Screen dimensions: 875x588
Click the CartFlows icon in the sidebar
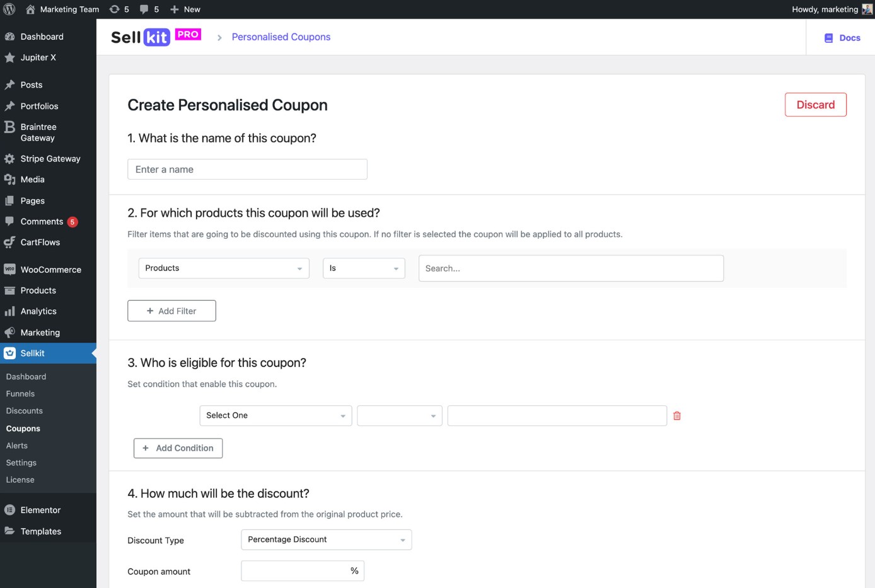point(9,242)
